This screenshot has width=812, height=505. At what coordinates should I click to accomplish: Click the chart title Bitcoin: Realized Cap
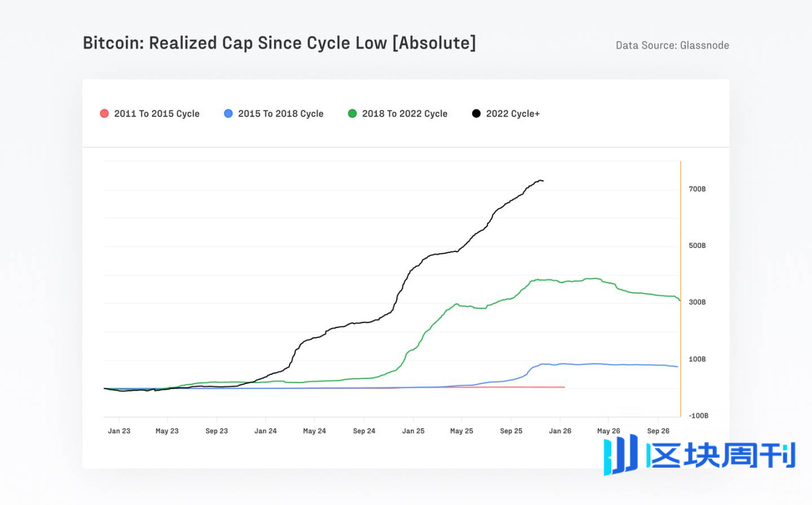coord(279,43)
